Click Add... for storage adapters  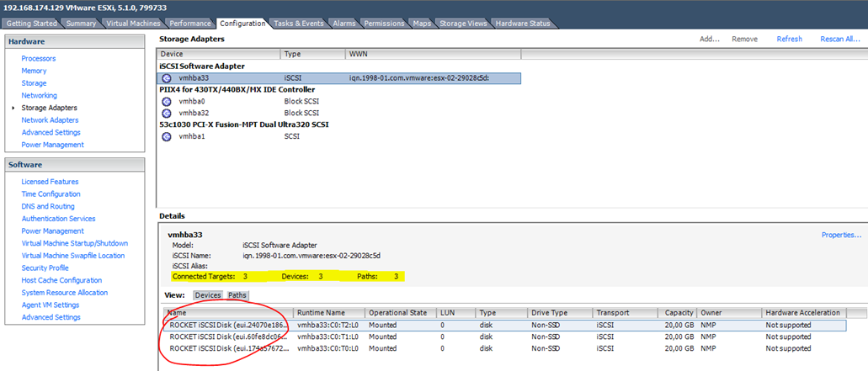point(709,40)
